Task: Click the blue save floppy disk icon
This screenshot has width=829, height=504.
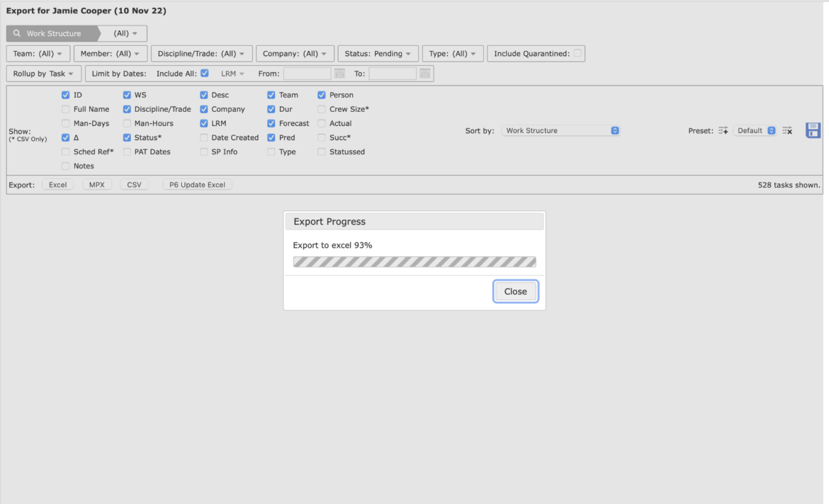Action: click(x=813, y=130)
